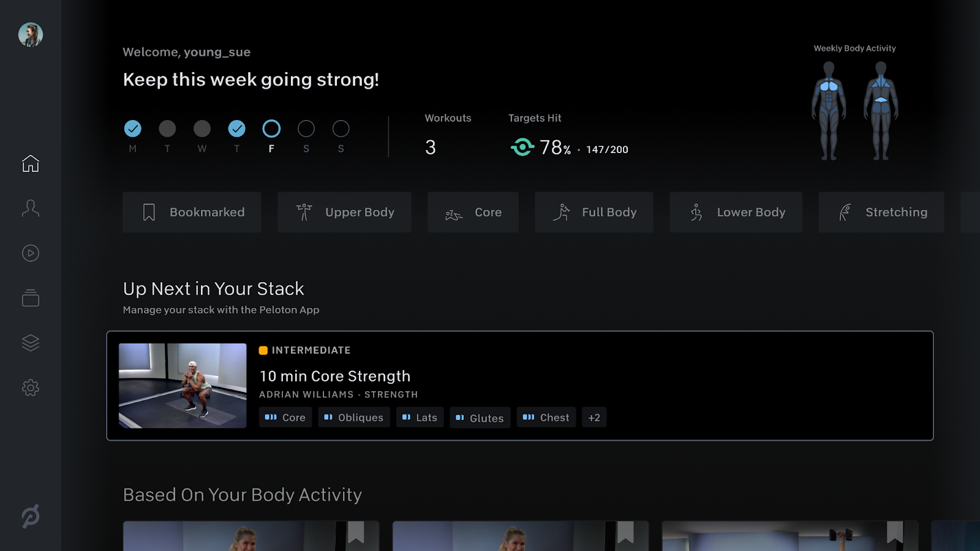The width and height of the screenshot is (980, 551).
Task: Select the Upper Body category
Action: 344,212
